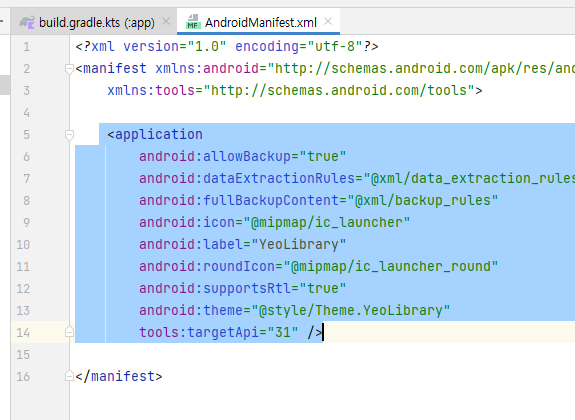Click line number 10 in the gutter
Viewport: 575px width, 420px height.
(x=23, y=245)
